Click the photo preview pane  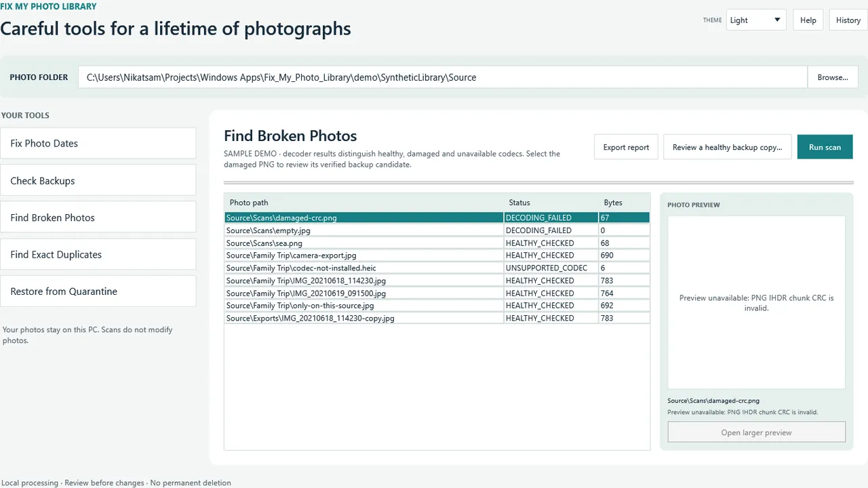756,302
